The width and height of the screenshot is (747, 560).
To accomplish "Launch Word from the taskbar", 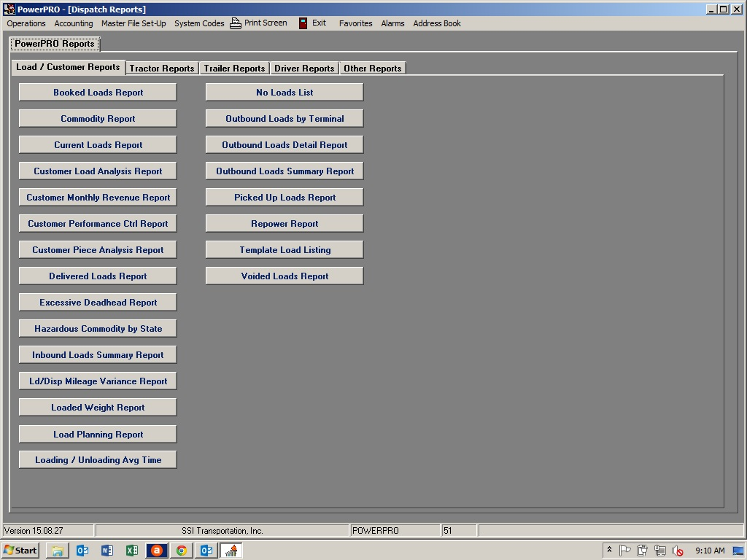I will (107, 551).
